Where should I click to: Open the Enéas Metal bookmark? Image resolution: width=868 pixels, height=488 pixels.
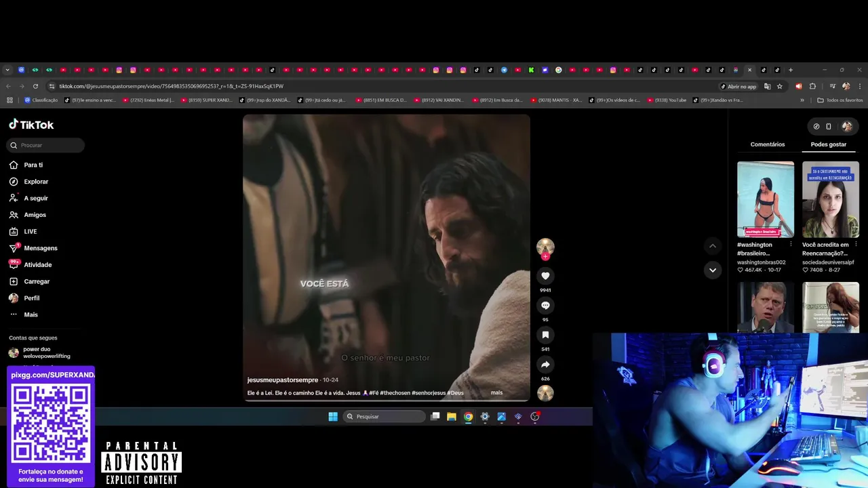tap(149, 100)
